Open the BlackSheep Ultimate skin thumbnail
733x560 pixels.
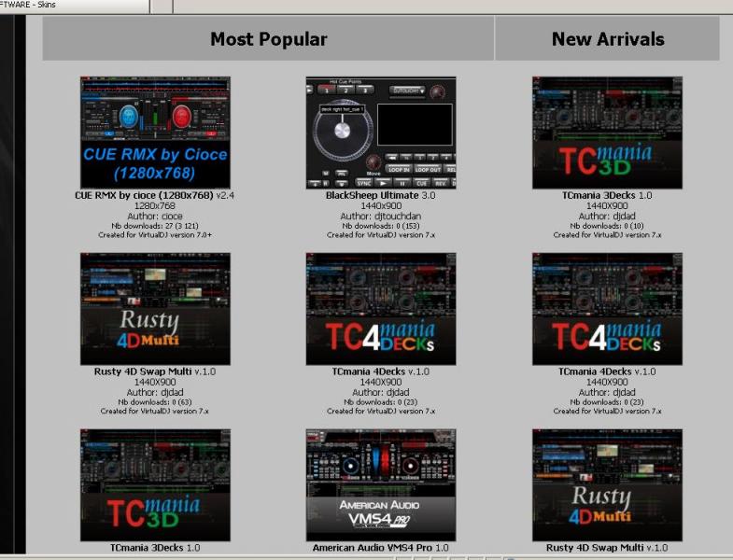click(381, 133)
